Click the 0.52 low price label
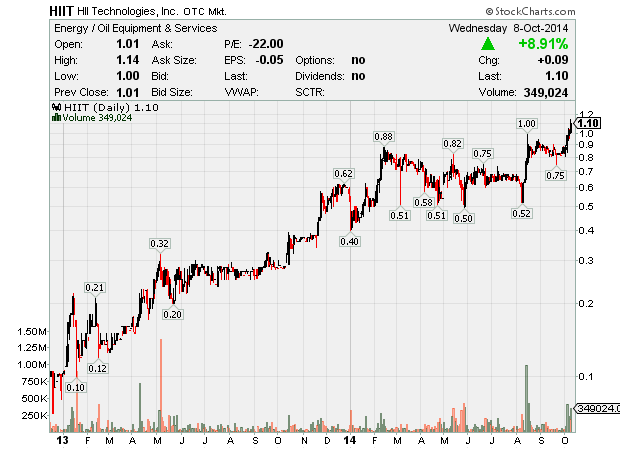This screenshot has height=449, width=620. pyautogui.click(x=522, y=214)
